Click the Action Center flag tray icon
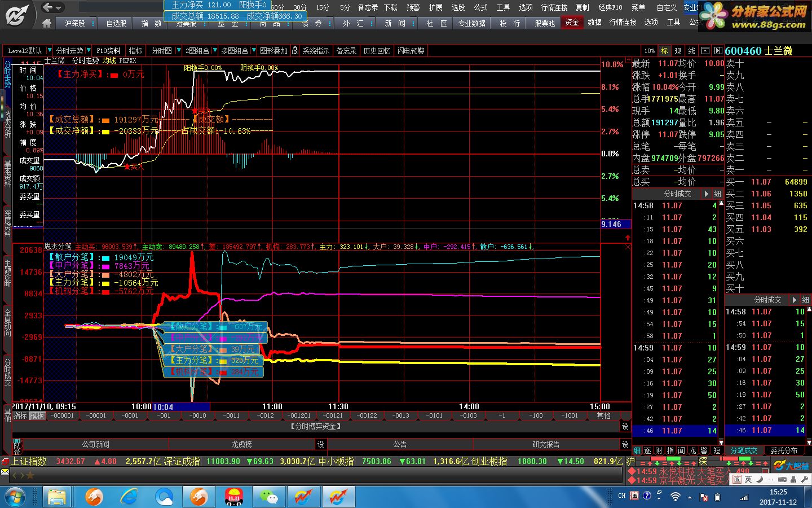 coord(703,497)
